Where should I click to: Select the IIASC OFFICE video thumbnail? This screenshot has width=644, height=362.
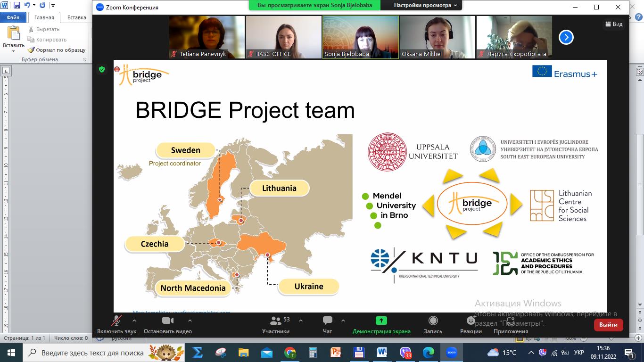(x=283, y=37)
